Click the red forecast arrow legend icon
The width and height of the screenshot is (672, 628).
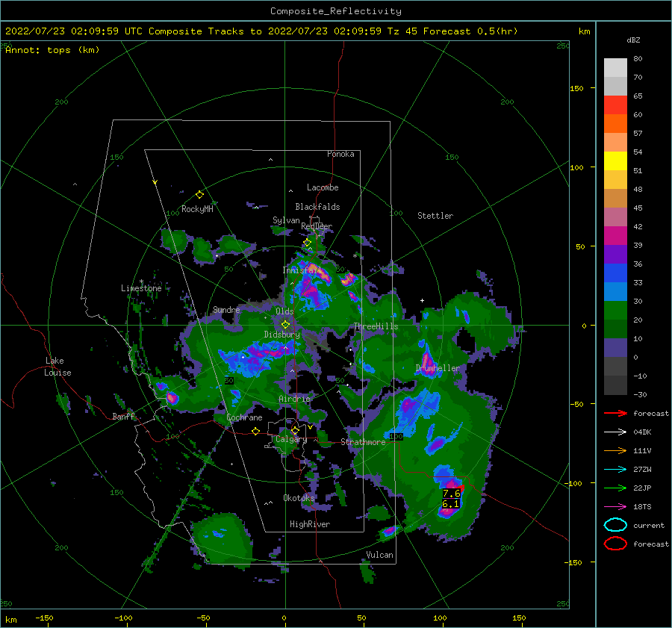point(615,413)
